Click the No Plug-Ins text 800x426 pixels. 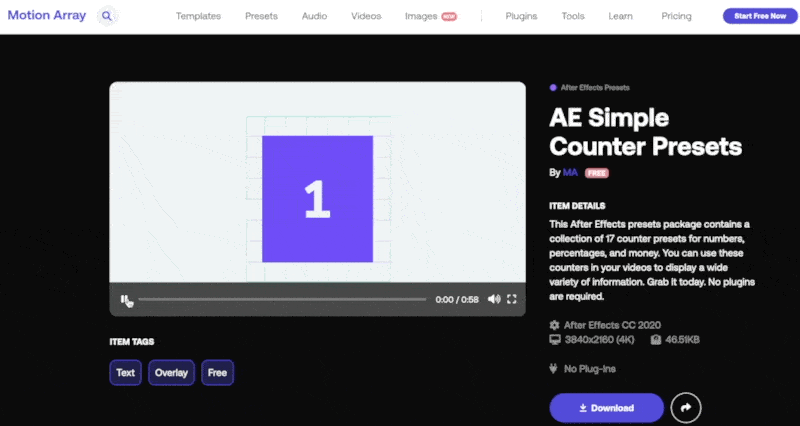click(589, 368)
